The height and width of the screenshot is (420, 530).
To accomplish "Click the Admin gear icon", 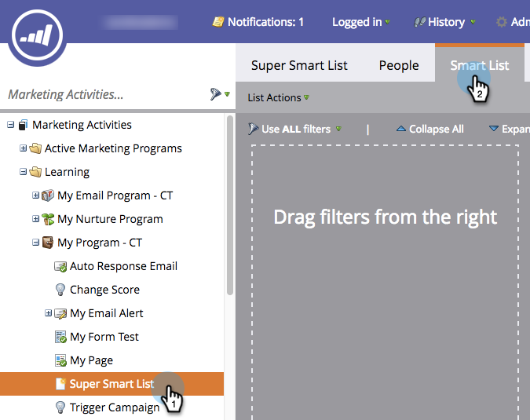I will (x=502, y=22).
